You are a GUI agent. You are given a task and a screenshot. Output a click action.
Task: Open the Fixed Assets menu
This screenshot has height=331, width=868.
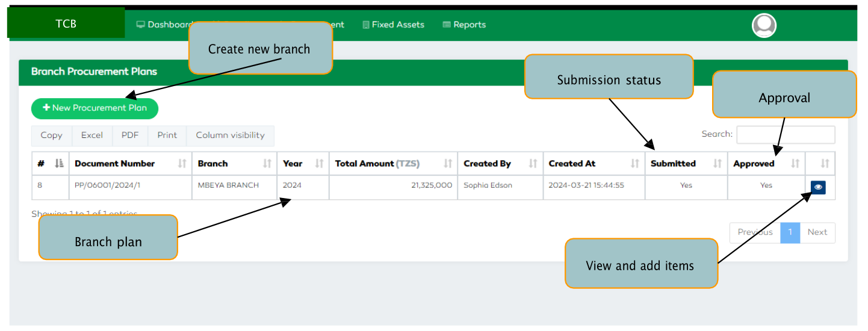click(x=394, y=25)
